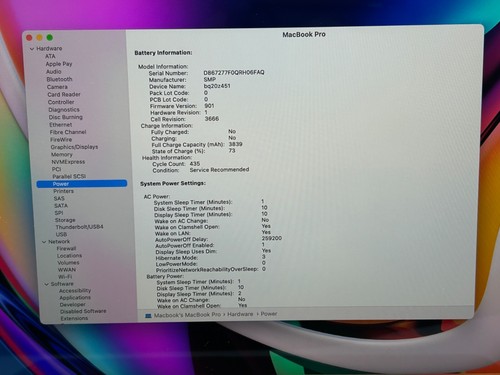
Task: Click the yellow minimize window button
Action: click(39, 38)
